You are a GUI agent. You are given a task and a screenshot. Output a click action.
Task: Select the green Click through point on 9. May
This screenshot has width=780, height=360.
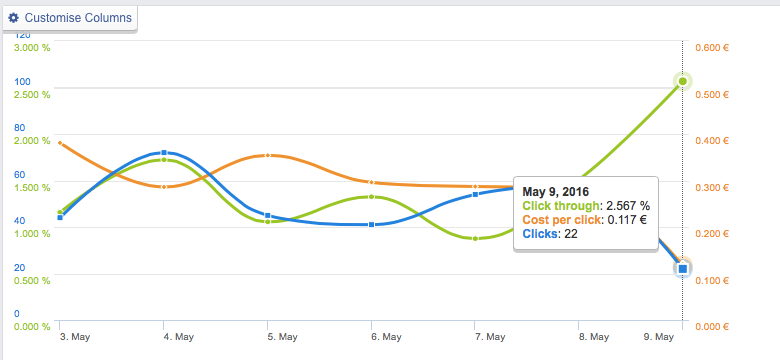click(x=682, y=81)
